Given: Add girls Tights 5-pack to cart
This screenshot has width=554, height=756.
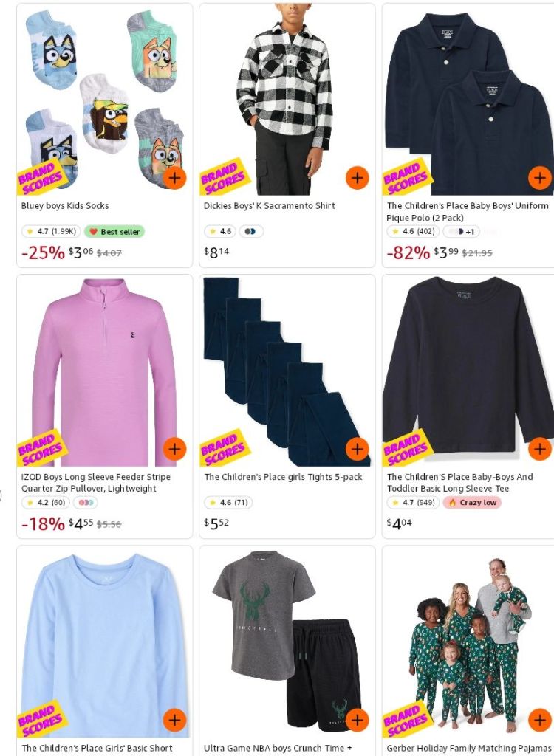Looking at the screenshot, I should [x=357, y=449].
